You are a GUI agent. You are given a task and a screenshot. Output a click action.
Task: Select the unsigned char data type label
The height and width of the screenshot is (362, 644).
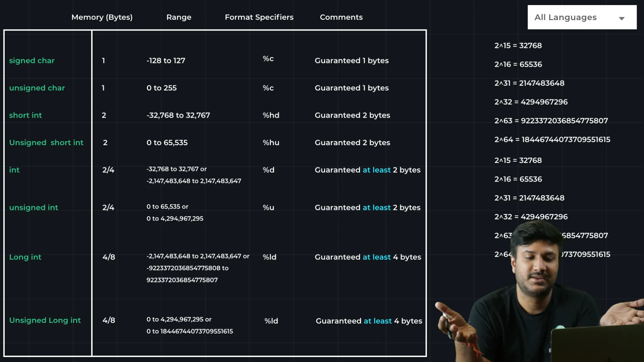pos(37,88)
